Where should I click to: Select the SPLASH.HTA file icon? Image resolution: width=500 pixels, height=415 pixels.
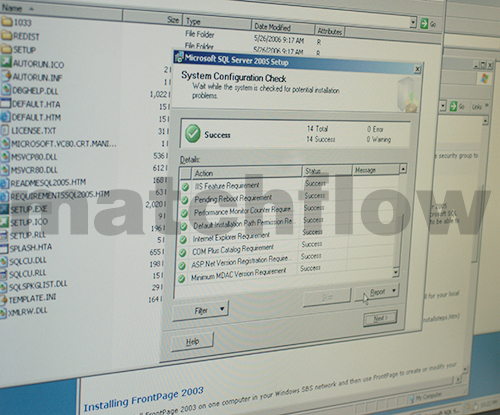(x=4, y=248)
